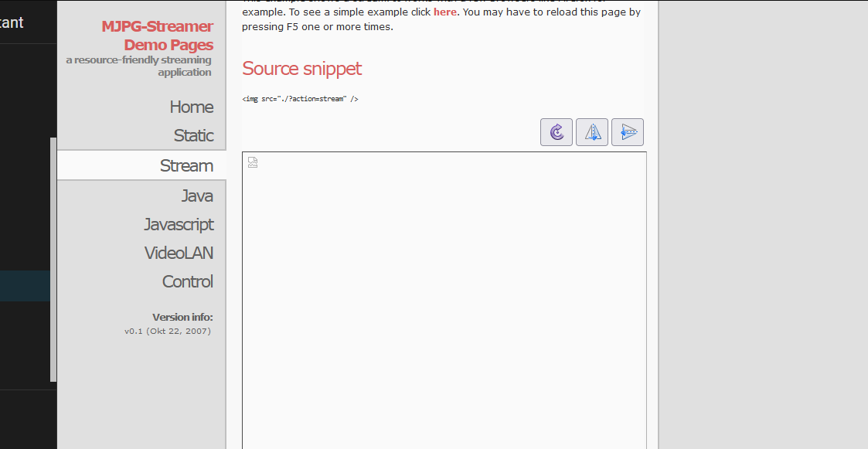Click the flip horizontal (mirror) icon
868x449 pixels.
tap(592, 131)
